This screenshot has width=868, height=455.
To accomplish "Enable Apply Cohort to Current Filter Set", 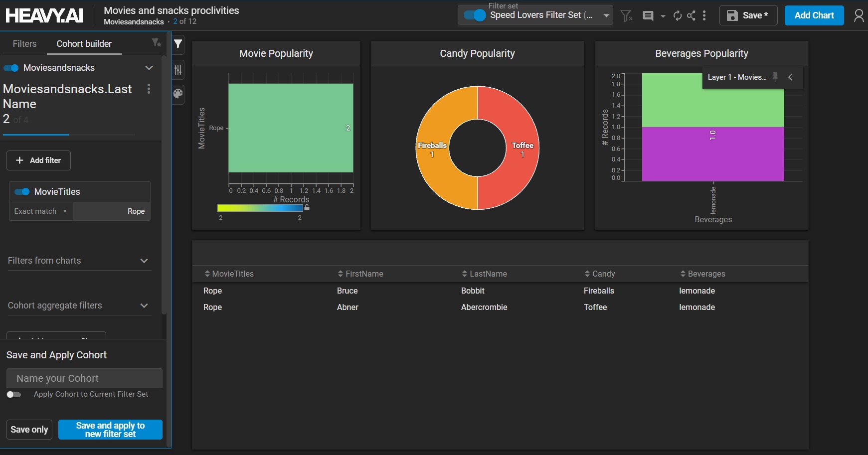I will tap(14, 395).
